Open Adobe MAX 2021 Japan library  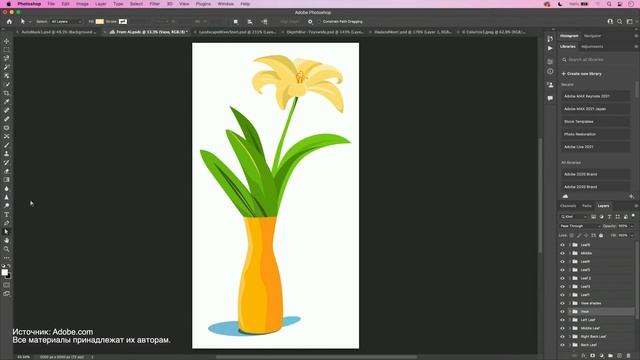point(595,109)
